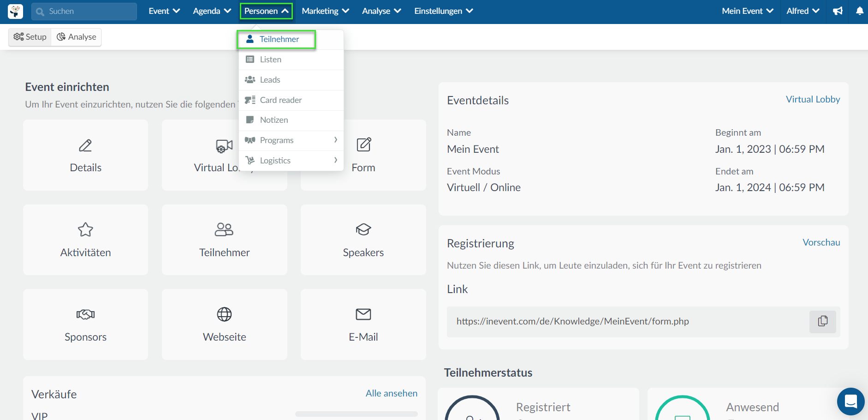Click the 'Jan. 1, 2024 | 06:59 PM' end date
This screenshot has height=420, width=868.
770,187
